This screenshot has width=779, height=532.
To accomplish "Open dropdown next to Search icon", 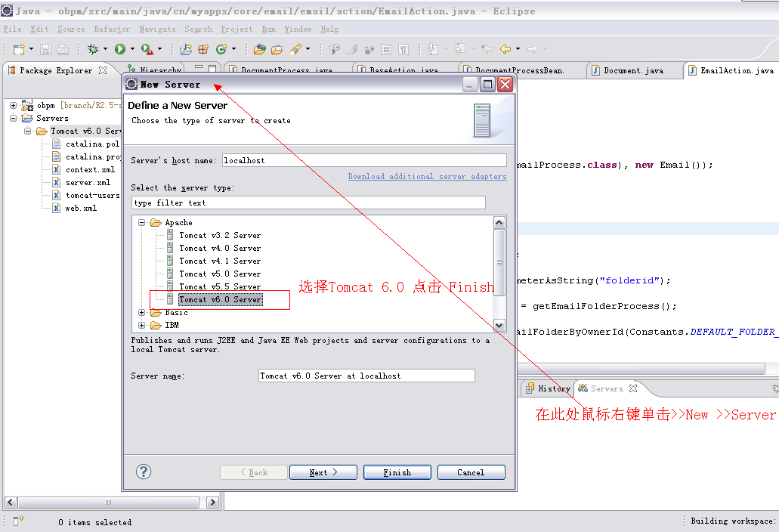I will (x=308, y=49).
